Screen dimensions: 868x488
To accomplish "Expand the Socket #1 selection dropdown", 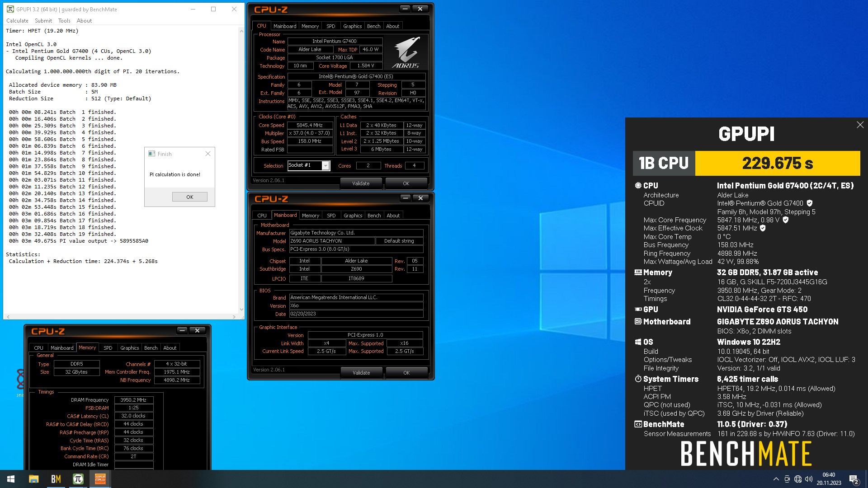I will pyautogui.click(x=325, y=166).
